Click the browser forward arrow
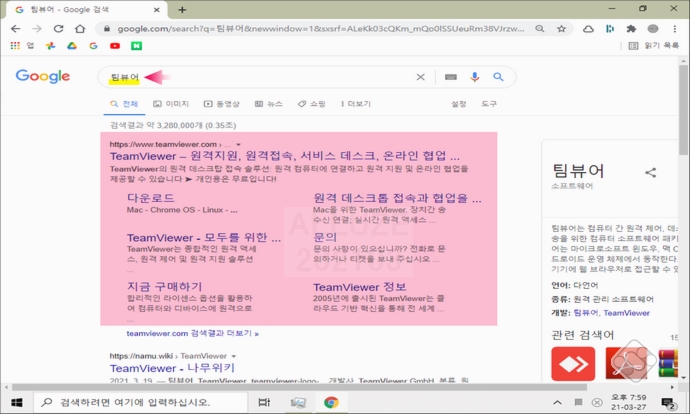 [37, 29]
